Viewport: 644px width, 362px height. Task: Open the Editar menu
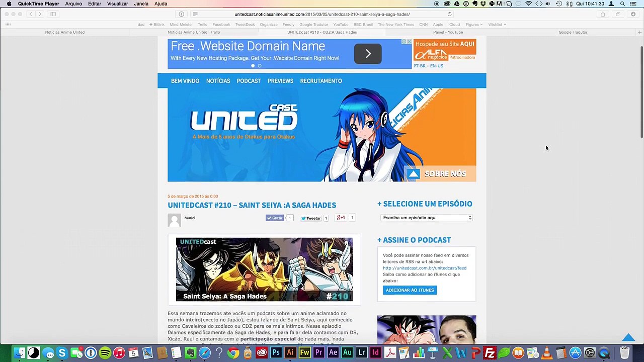(x=95, y=4)
